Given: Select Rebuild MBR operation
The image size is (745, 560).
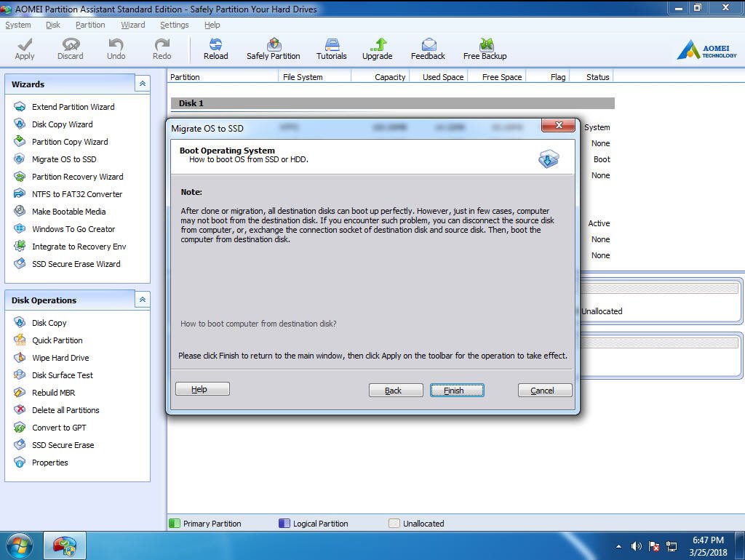Looking at the screenshot, I should pos(53,393).
